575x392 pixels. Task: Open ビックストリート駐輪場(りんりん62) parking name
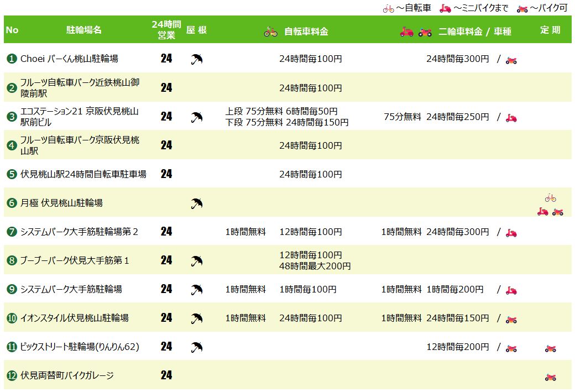point(79,347)
